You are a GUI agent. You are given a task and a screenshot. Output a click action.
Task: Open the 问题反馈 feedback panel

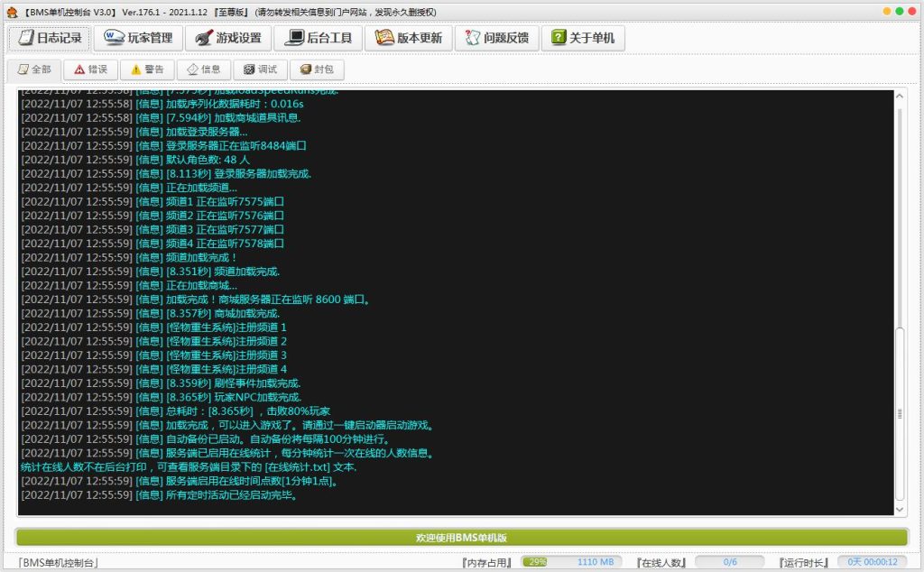tap(494, 38)
